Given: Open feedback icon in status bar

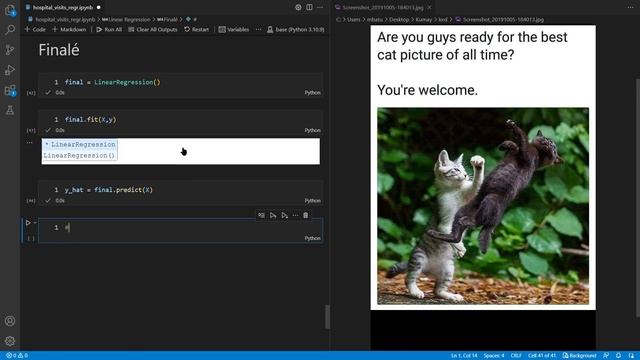Looking at the screenshot, I should [606, 356].
